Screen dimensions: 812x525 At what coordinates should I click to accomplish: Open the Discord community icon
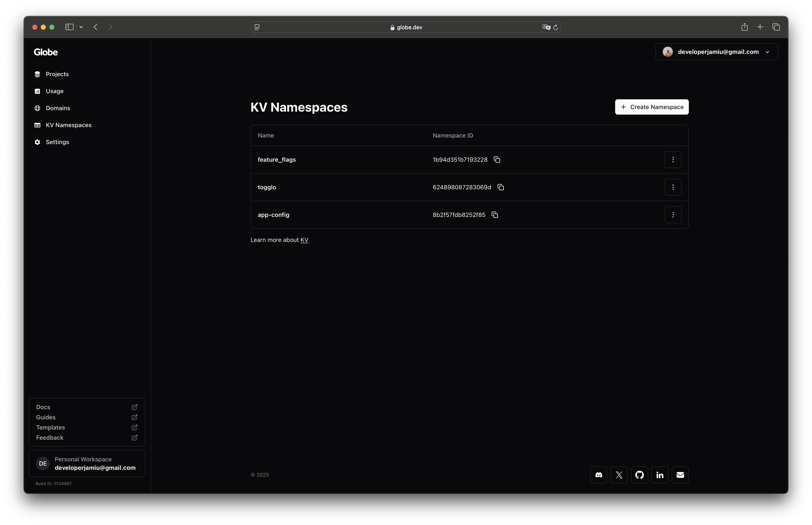pos(599,474)
